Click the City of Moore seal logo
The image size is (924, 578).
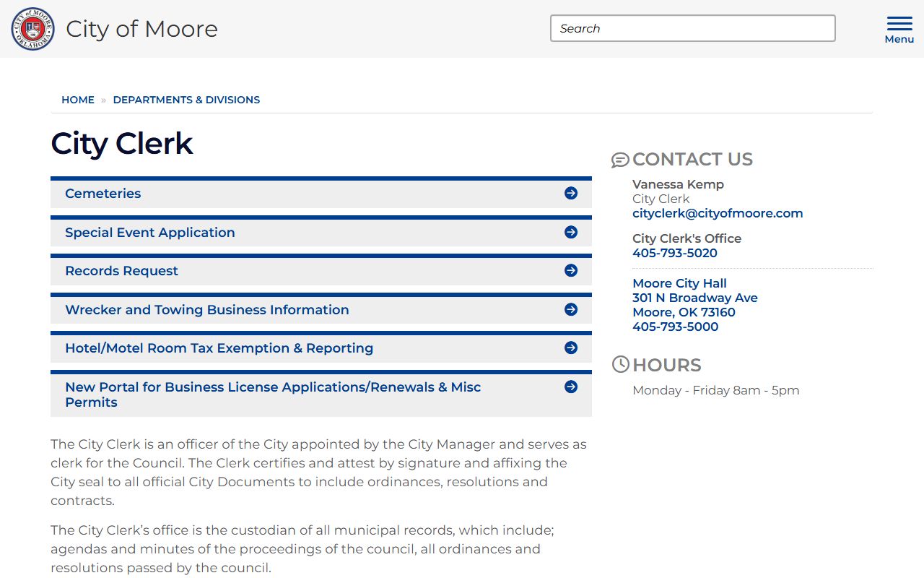point(32,29)
